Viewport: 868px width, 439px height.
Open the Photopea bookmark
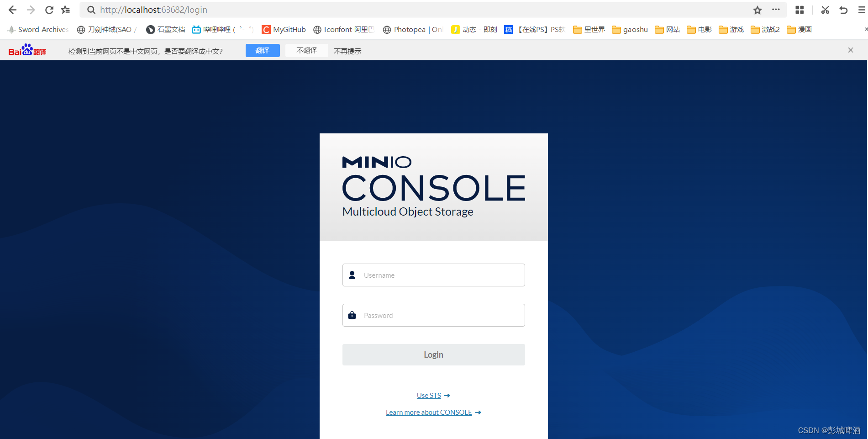click(413, 29)
